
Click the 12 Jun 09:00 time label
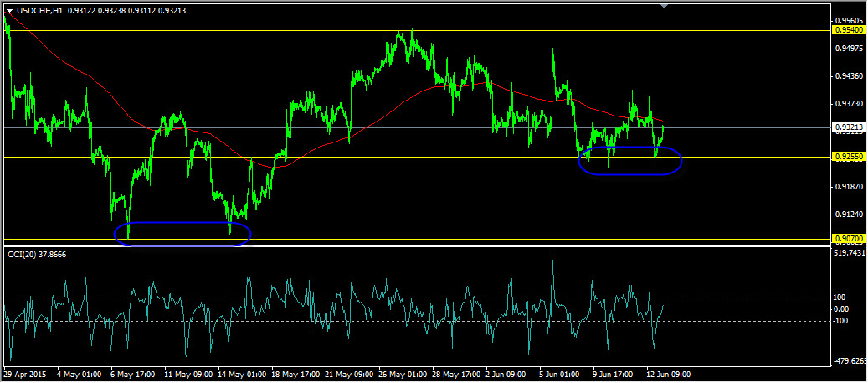point(669,373)
